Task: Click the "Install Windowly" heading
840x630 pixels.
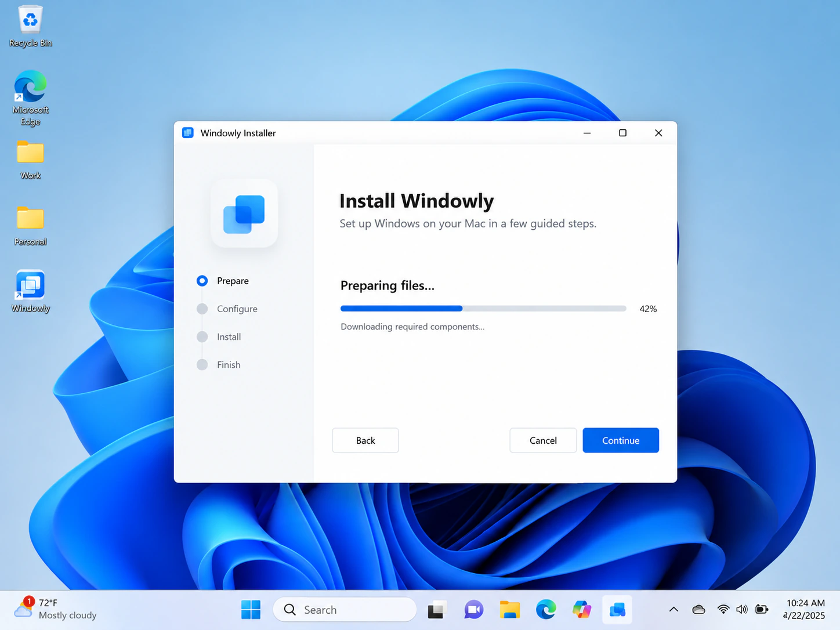Action: pos(417,201)
